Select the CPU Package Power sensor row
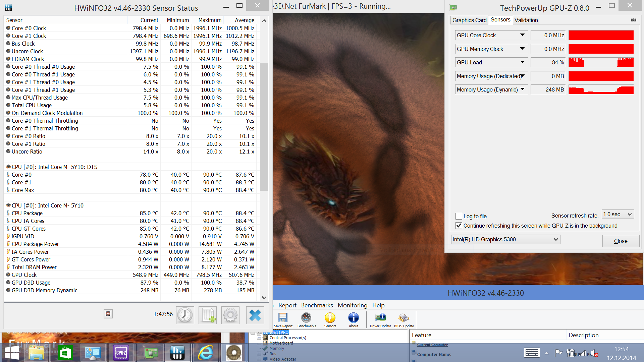Screen dimensions: 644x362 click(130, 244)
